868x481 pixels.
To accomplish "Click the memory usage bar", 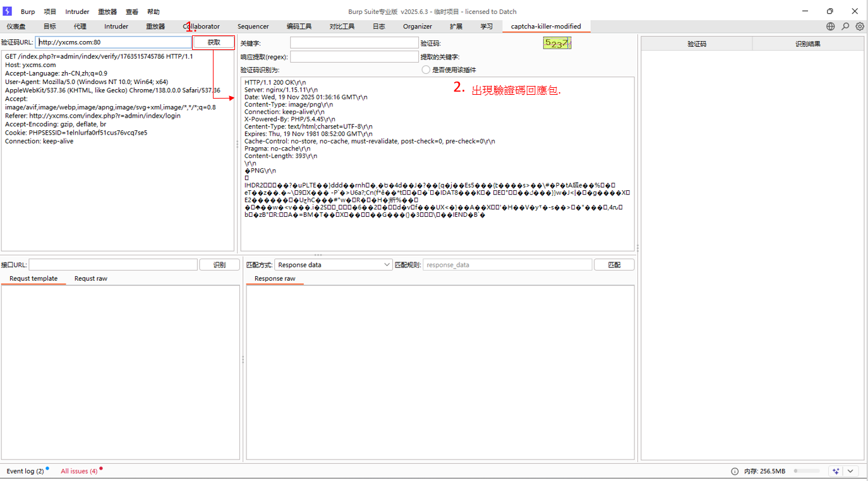I will pyautogui.click(x=807, y=471).
